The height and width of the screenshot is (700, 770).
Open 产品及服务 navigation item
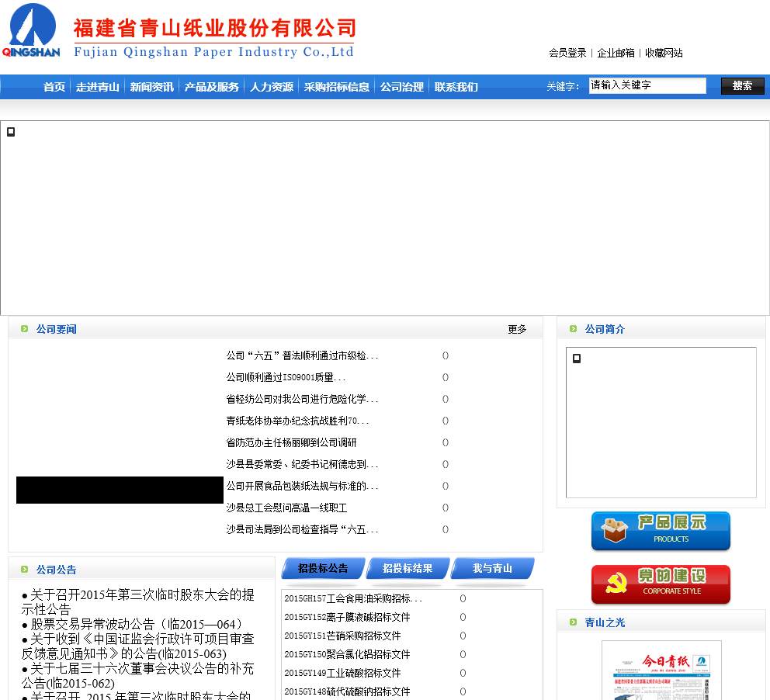click(211, 87)
